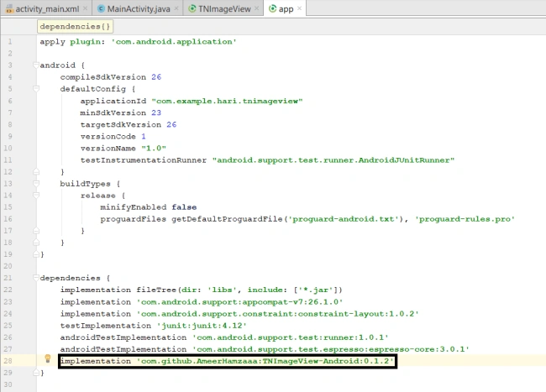Close the MainActivity.java tab

[176, 8]
